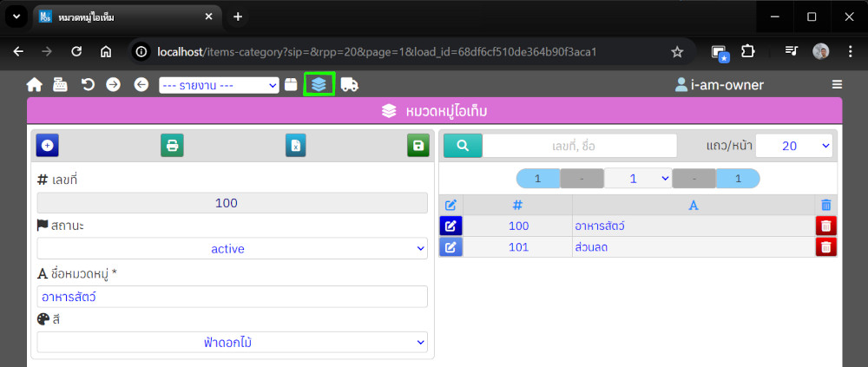Export categories to Excel file

[x=296, y=146]
